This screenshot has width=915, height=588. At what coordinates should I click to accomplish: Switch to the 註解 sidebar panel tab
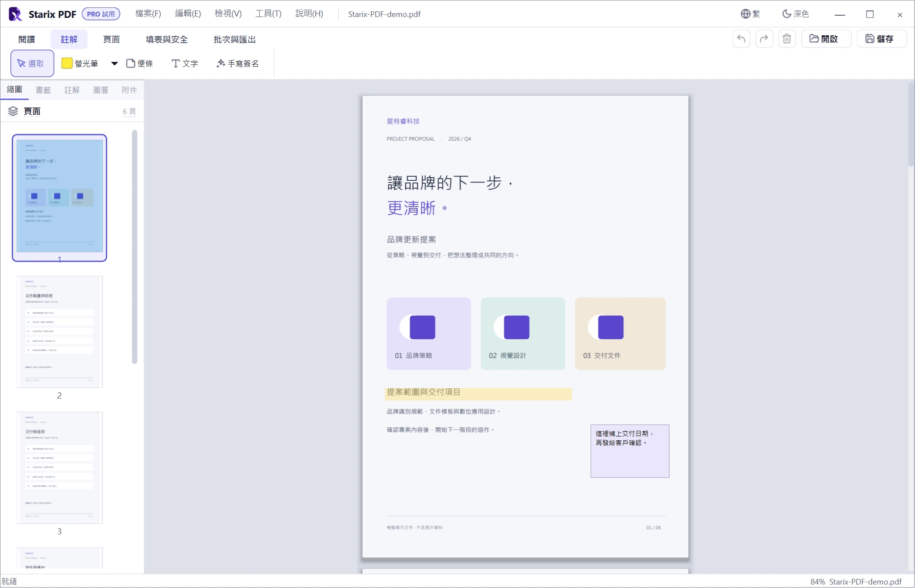[72, 90]
